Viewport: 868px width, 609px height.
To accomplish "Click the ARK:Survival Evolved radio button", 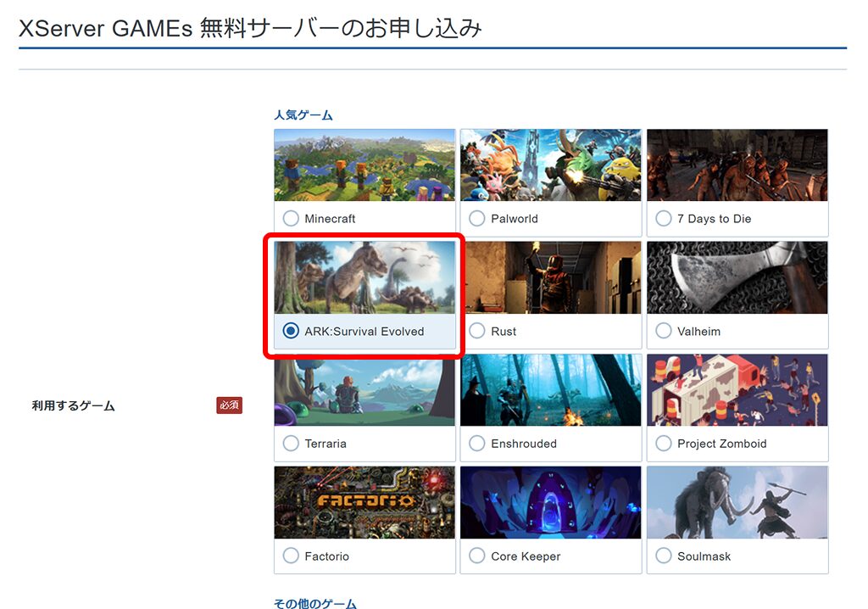I will pyautogui.click(x=291, y=331).
